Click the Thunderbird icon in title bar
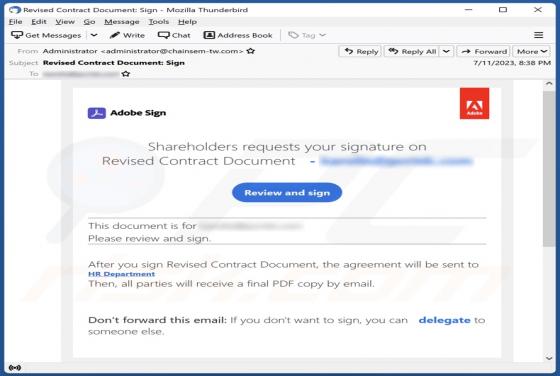560x376 pixels. (x=15, y=10)
